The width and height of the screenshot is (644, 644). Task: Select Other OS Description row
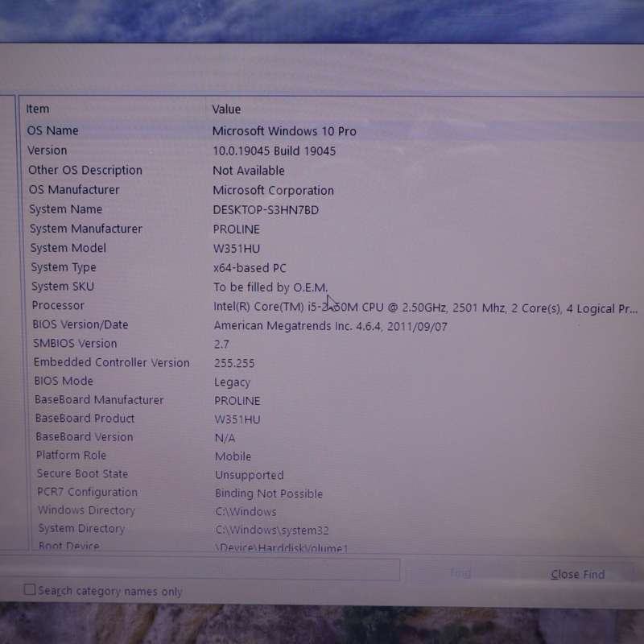coord(85,170)
